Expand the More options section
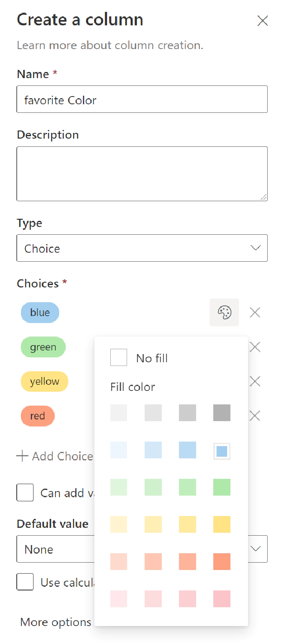Screen dimensions: 286x644 (55, 622)
